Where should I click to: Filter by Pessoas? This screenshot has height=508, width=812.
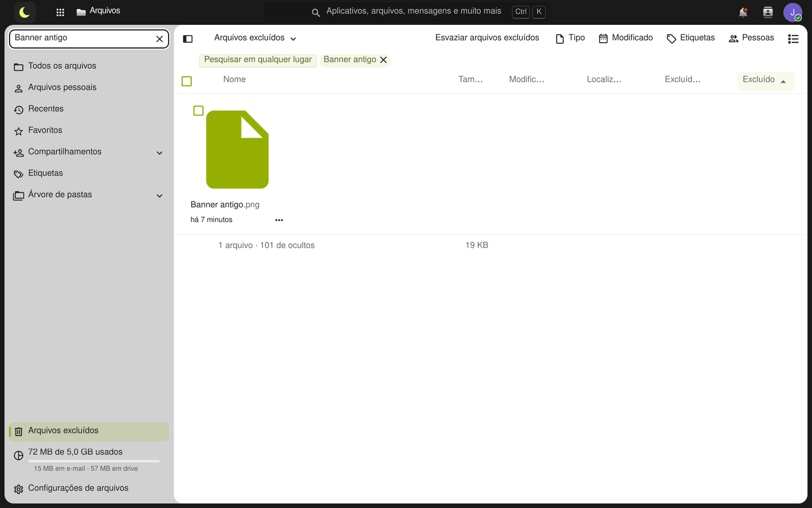tap(751, 38)
